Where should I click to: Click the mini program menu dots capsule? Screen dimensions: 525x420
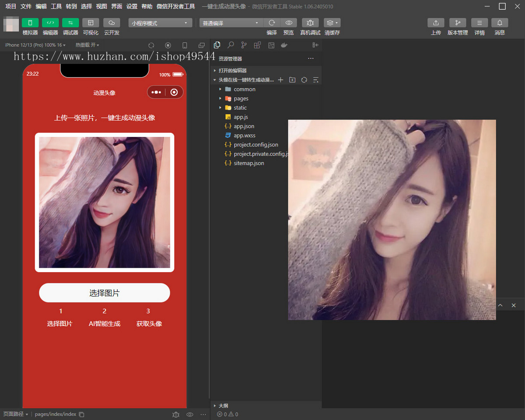157,92
